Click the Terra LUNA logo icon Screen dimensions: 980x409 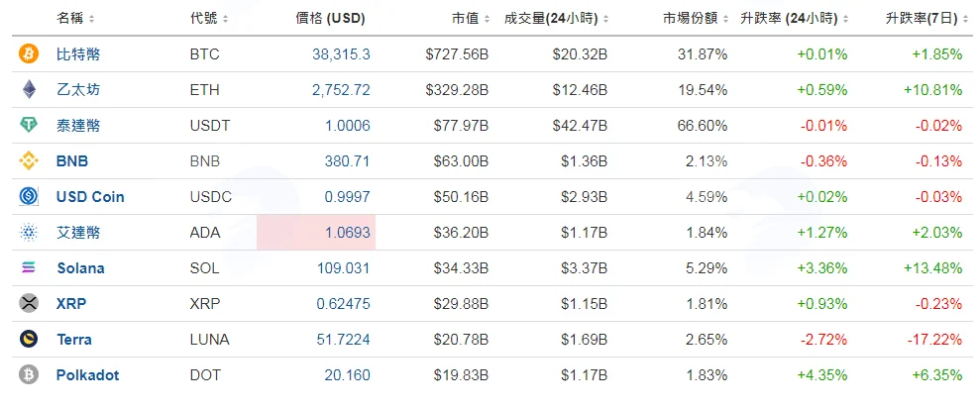(x=29, y=339)
